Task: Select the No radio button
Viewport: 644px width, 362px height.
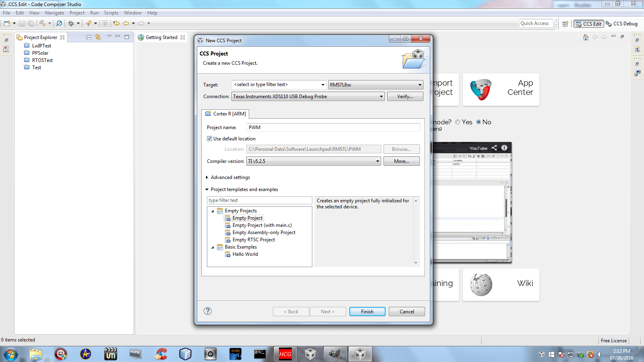Action: tap(479, 122)
